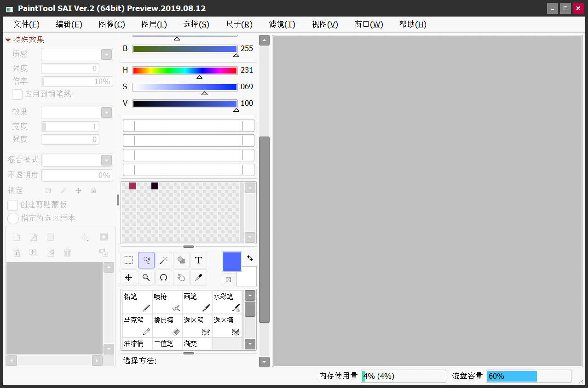Screen dimensions: 588x388
Task: Pick the dark red swatch in palette
Action: [x=133, y=186]
